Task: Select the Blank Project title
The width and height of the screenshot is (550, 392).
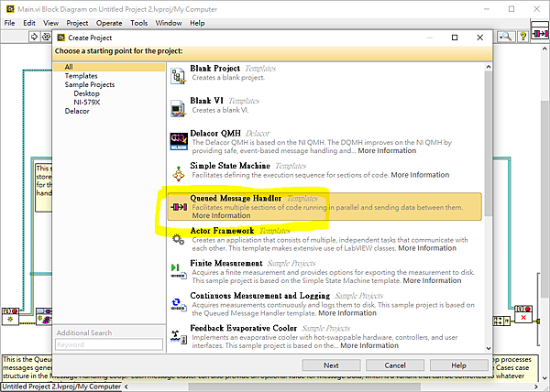Action: (x=215, y=68)
